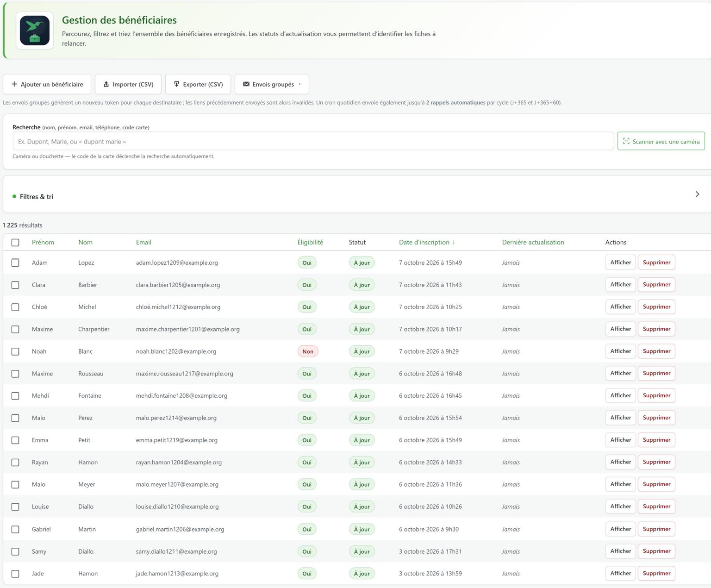Click email rayan.hamon1204@example.org
The height and width of the screenshot is (588, 711).
click(x=179, y=462)
